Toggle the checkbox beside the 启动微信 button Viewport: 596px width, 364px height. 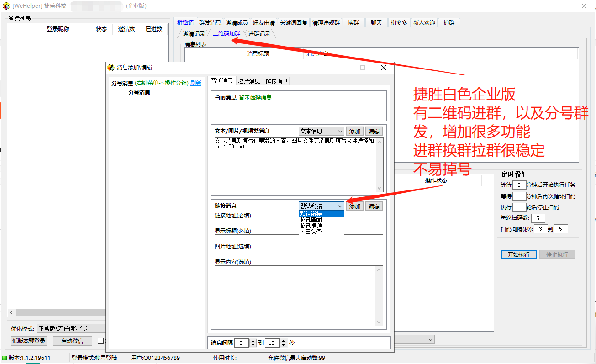(100, 341)
